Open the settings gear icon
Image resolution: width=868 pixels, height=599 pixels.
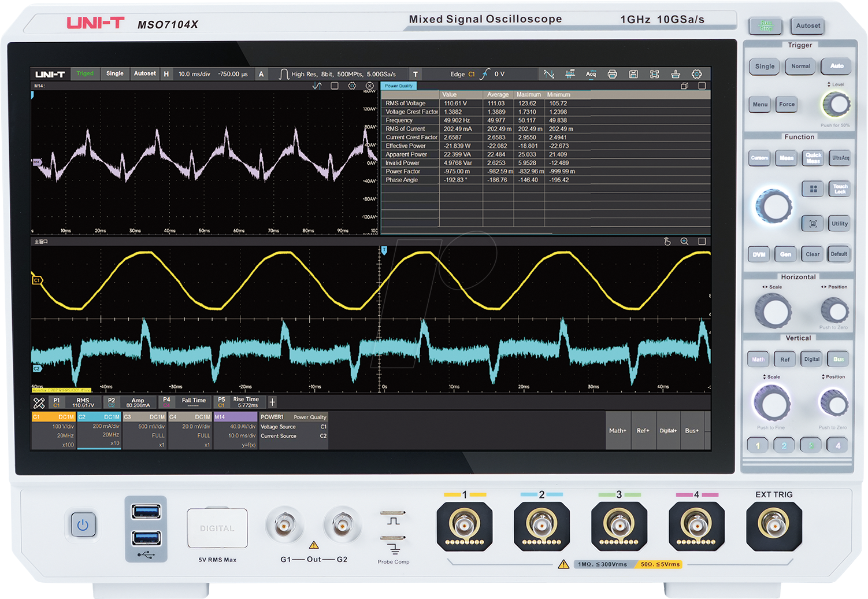(x=696, y=74)
